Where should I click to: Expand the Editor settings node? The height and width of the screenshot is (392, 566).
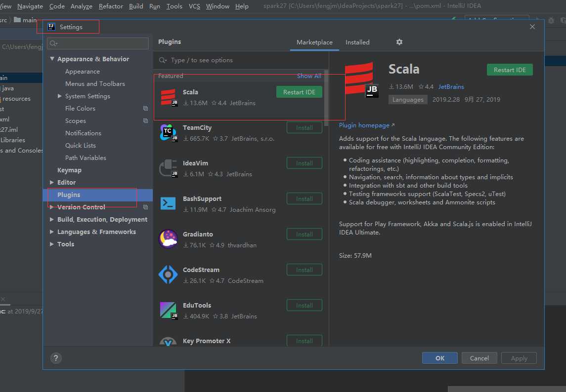51,183
